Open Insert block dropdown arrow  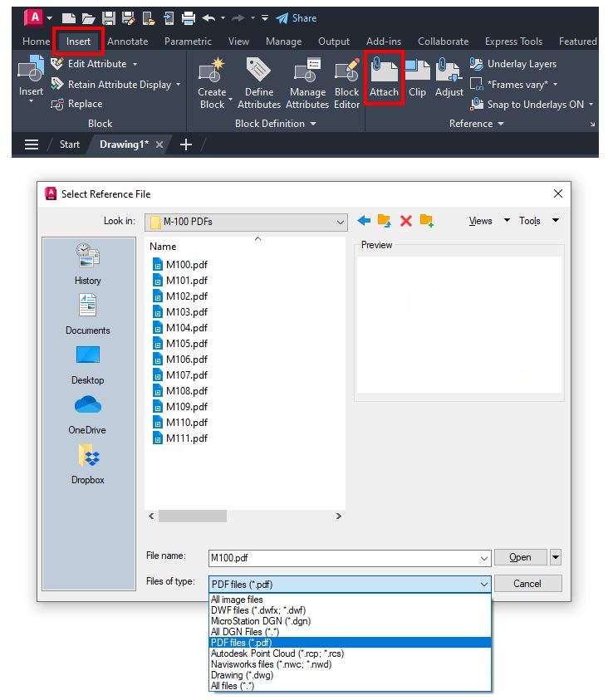tap(31, 102)
